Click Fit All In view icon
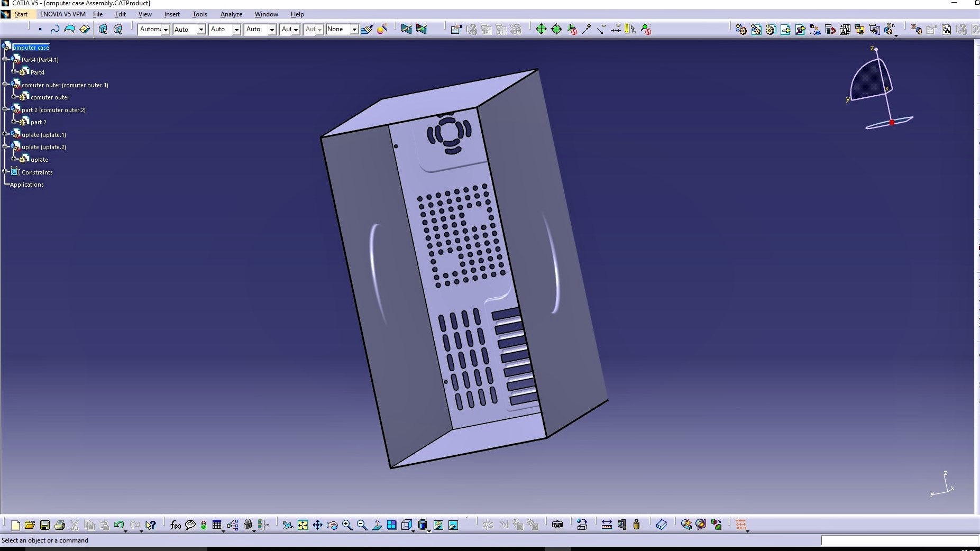Screen dimensions: 980x551 click(303, 525)
